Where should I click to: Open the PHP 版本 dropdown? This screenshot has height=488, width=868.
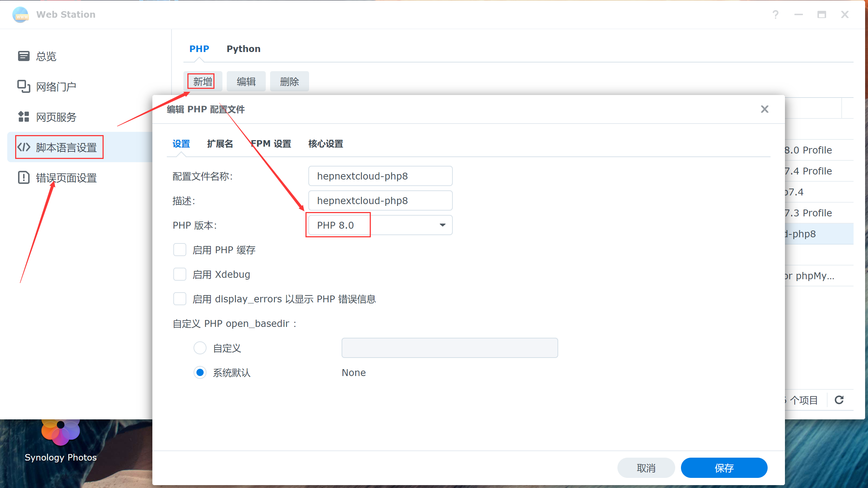coord(442,225)
